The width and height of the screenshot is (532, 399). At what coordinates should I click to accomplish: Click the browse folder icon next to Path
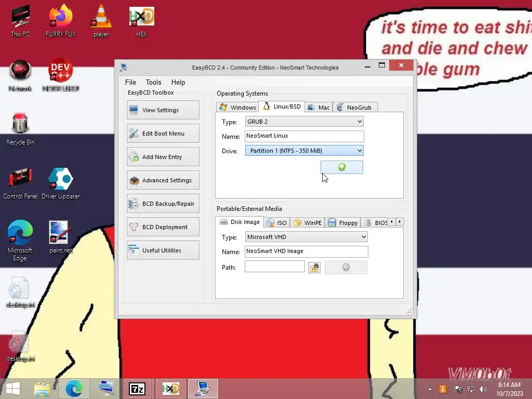coord(314,268)
